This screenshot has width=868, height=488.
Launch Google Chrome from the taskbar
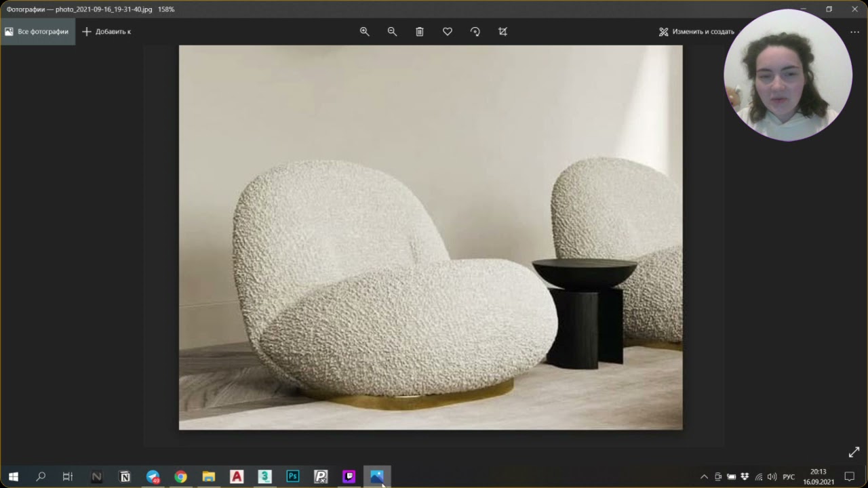click(180, 476)
